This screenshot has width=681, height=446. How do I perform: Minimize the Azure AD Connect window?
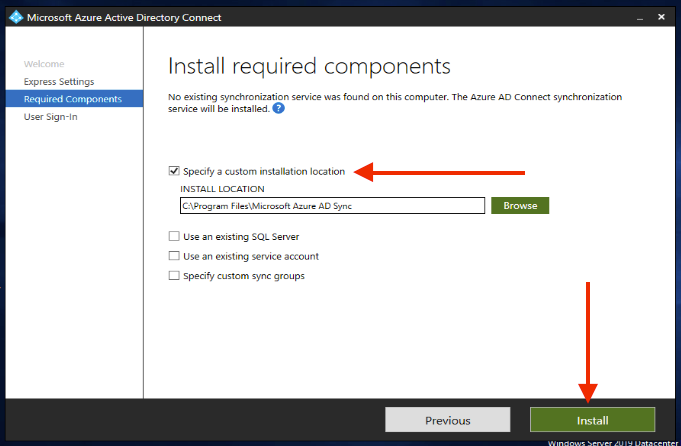640,18
